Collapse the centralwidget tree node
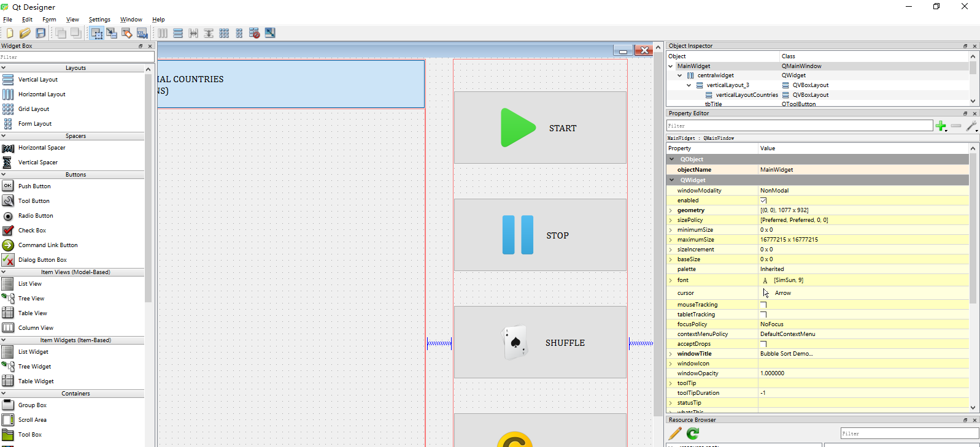This screenshot has height=447, width=980. click(680, 75)
